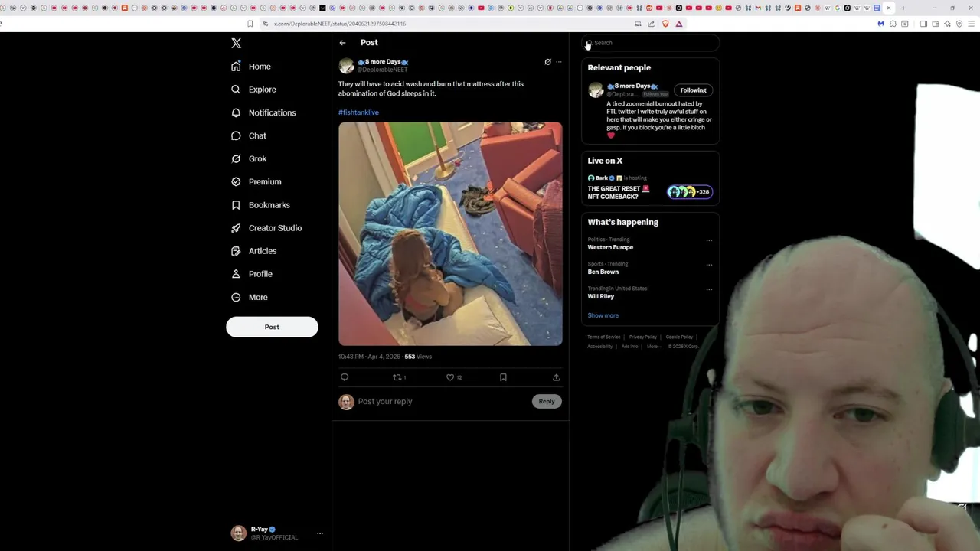
Task: Open options dots for Western Europe trend
Action: (709, 240)
